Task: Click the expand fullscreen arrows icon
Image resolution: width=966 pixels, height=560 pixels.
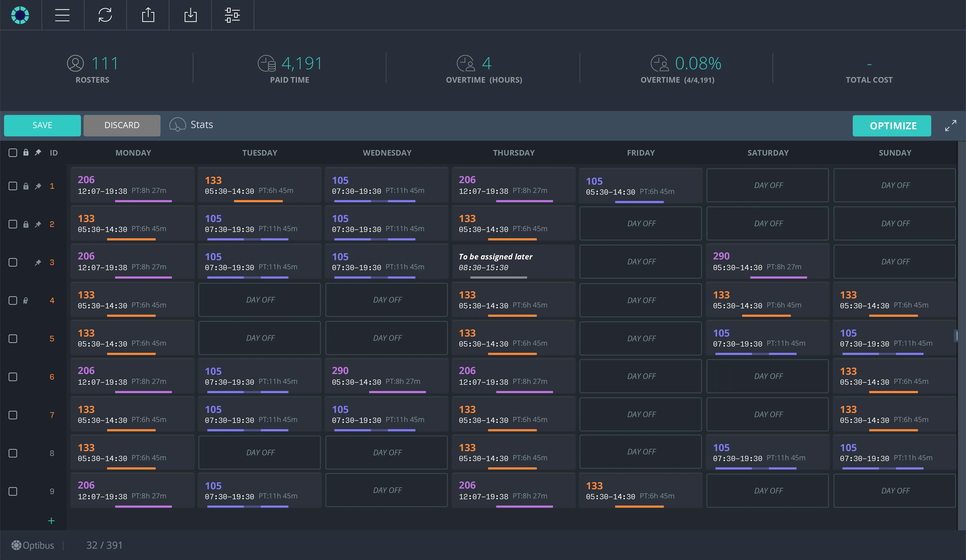Action: pyautogui.click(x=951, y=126)
